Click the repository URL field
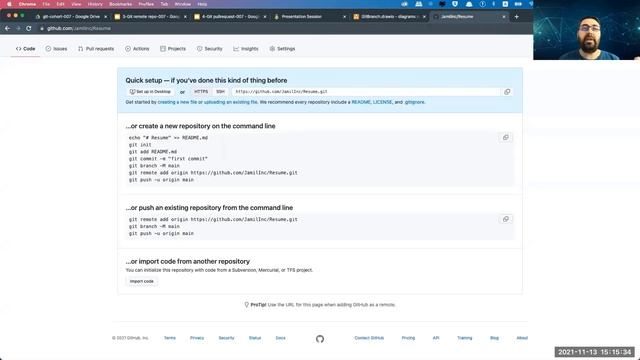640x360 pixels. 366,92
